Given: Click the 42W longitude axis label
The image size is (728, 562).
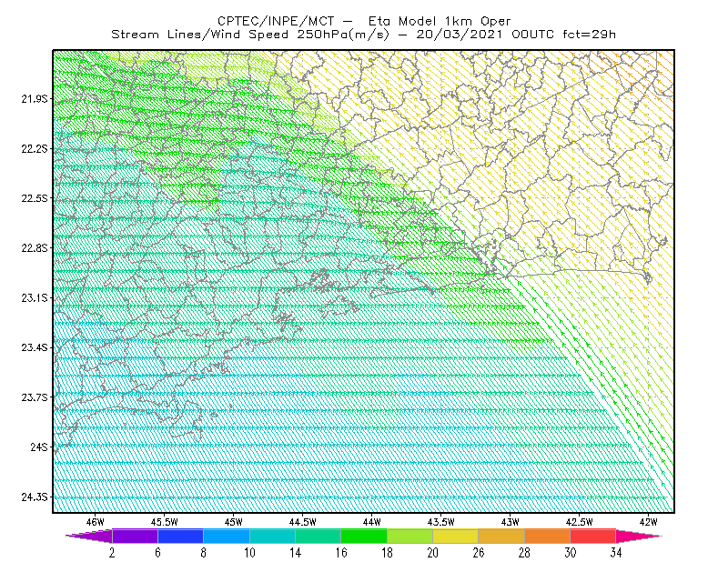Looking at the screenshot, I should pyautogui.click(x=648, y=522).
